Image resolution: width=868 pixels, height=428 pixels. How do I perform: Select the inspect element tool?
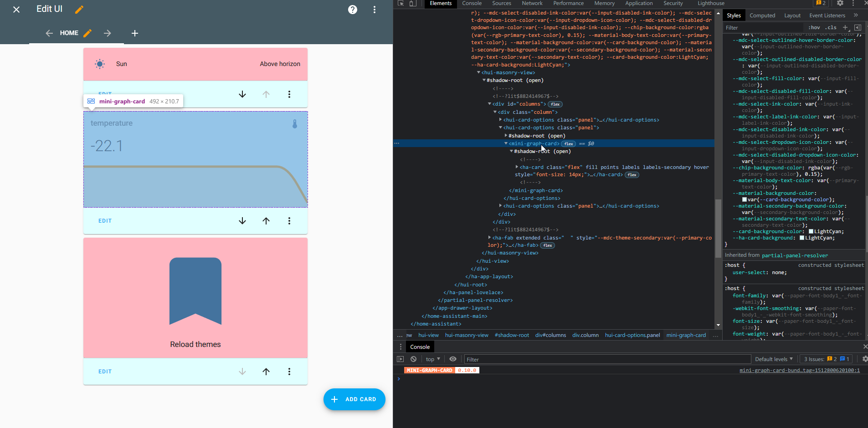pyautogui.click(x=400, y=4)
